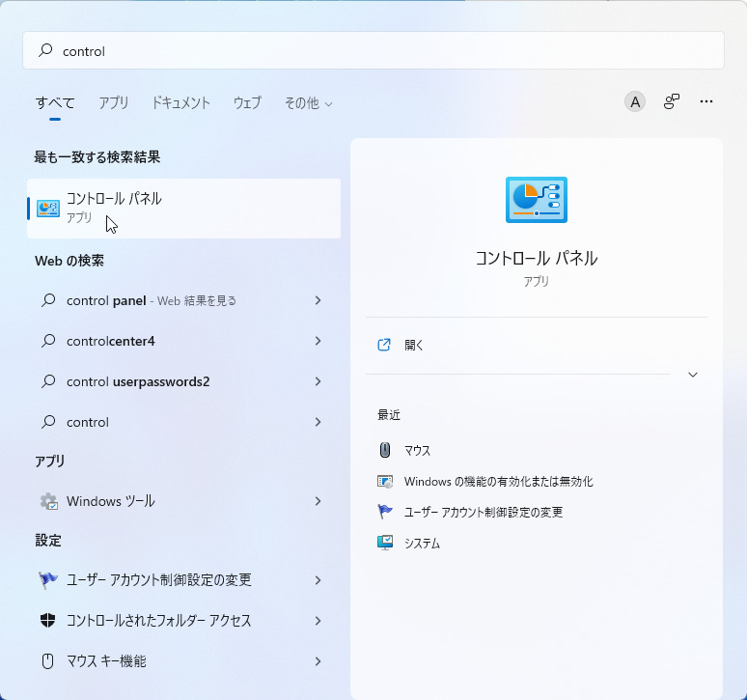Click search icon beside plain "control" suggestion
Viewport: 747px width, 700px height.
tap(48, 422)
